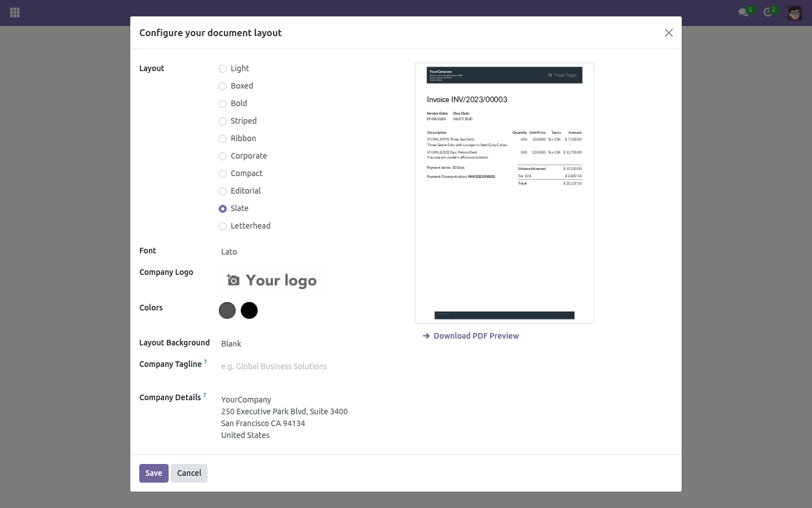Select the Letterhead layout option
This screenshot has width=812, height=508.
(223, 226)
